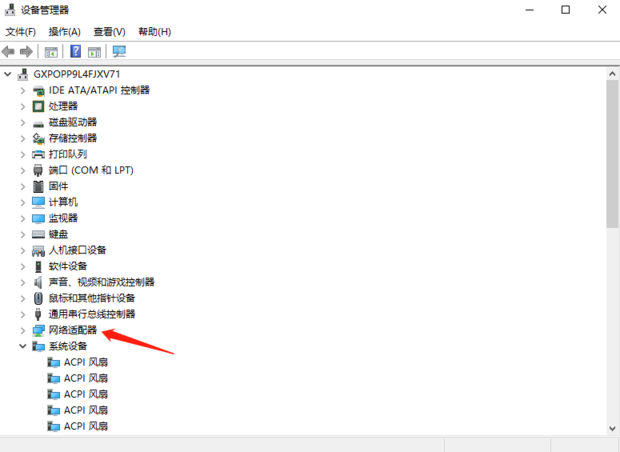Click the 监视器 display icon
The image size is (620, 452).
pos(38,219)
